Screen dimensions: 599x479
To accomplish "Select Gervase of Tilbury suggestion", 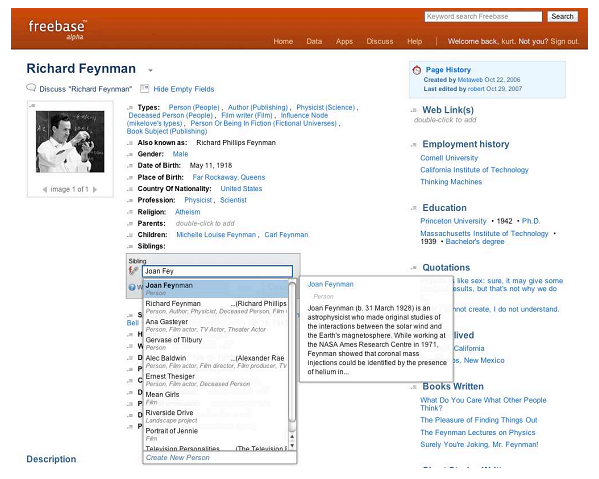I will point(216,343).
